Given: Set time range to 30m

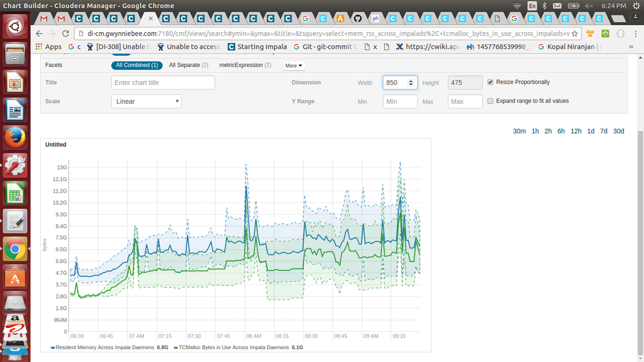Looking at the screenshot, I should pyautogui.click(x=519, y=131).
